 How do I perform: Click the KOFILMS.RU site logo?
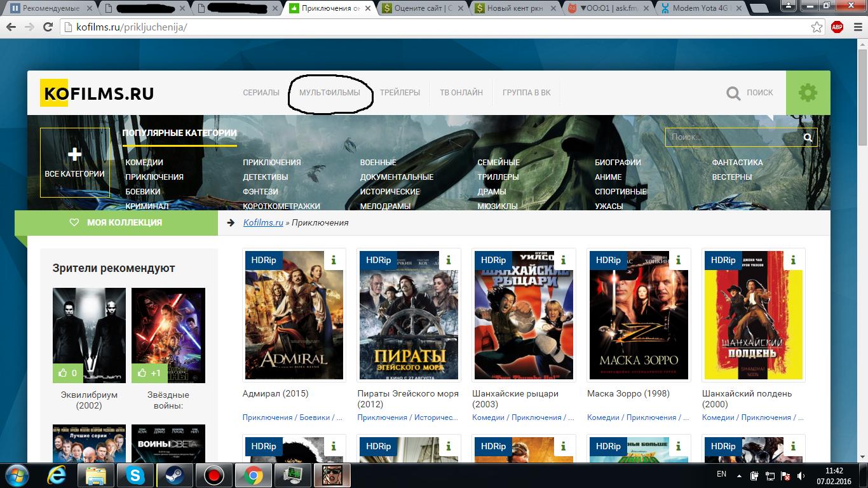(97, 93)
